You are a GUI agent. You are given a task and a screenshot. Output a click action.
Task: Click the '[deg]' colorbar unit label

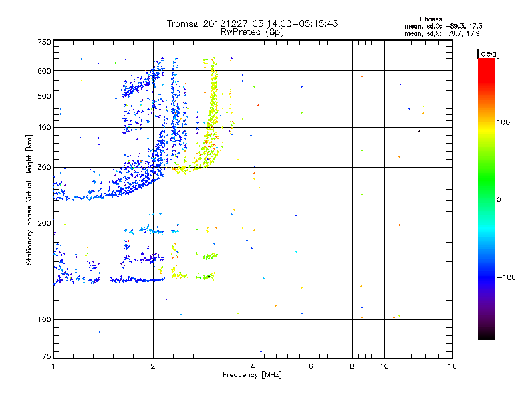click(x=488, y=53)
